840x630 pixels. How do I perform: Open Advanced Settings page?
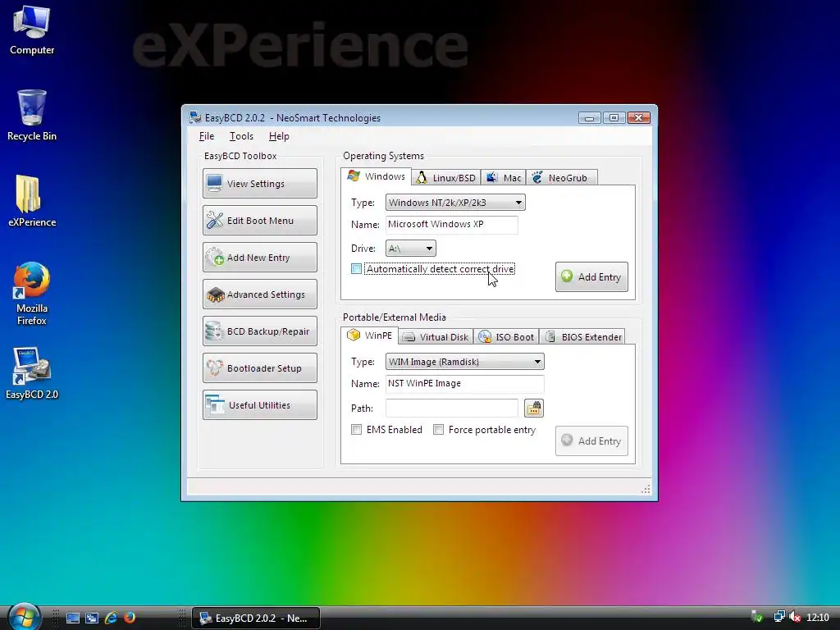pos(260,294)
